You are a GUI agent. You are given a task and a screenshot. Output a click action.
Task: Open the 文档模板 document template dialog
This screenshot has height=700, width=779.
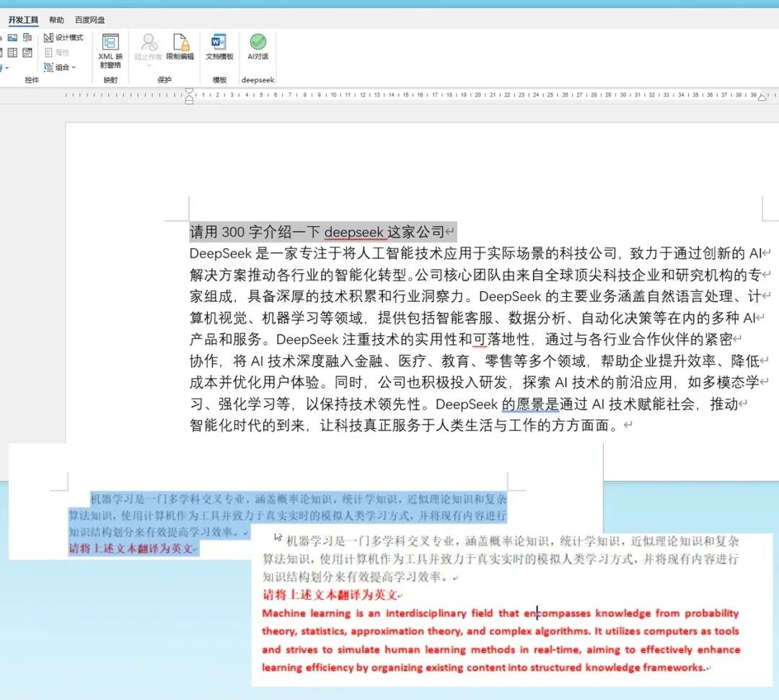pyautogui.click(x=219, y=47)
